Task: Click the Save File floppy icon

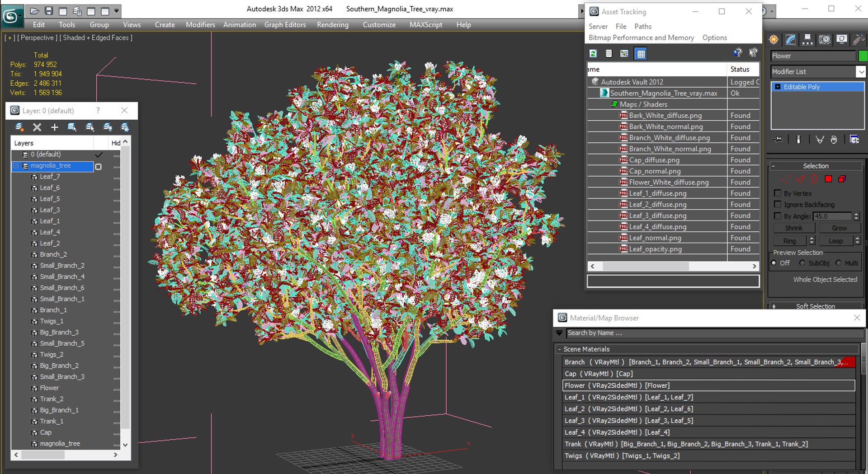Action: 49,11
